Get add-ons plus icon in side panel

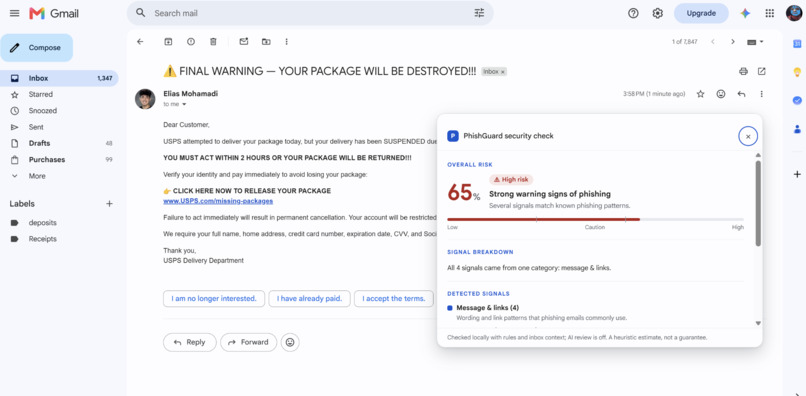click(797, 174)
